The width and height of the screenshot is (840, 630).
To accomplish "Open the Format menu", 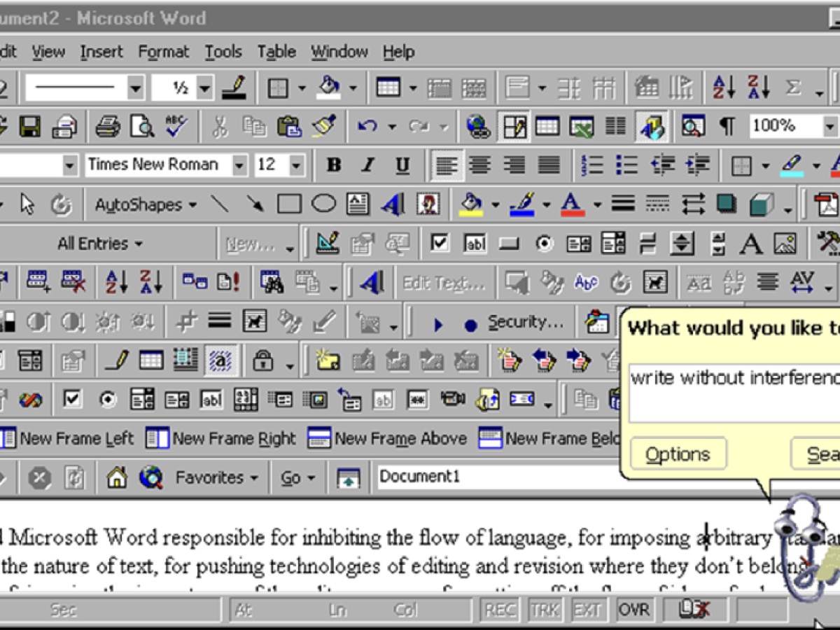I will [x=163, y=52].
